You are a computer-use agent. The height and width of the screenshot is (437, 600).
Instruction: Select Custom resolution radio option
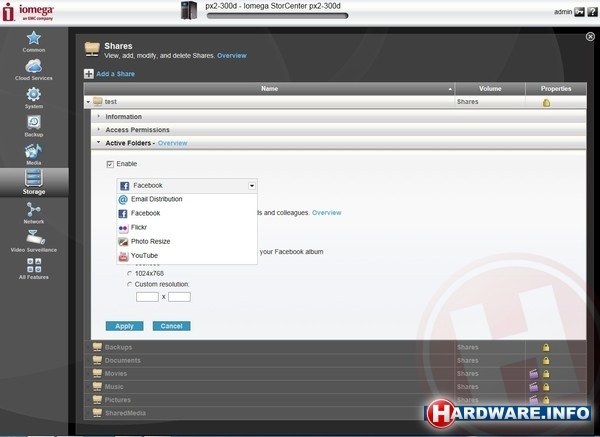(129, 284)
